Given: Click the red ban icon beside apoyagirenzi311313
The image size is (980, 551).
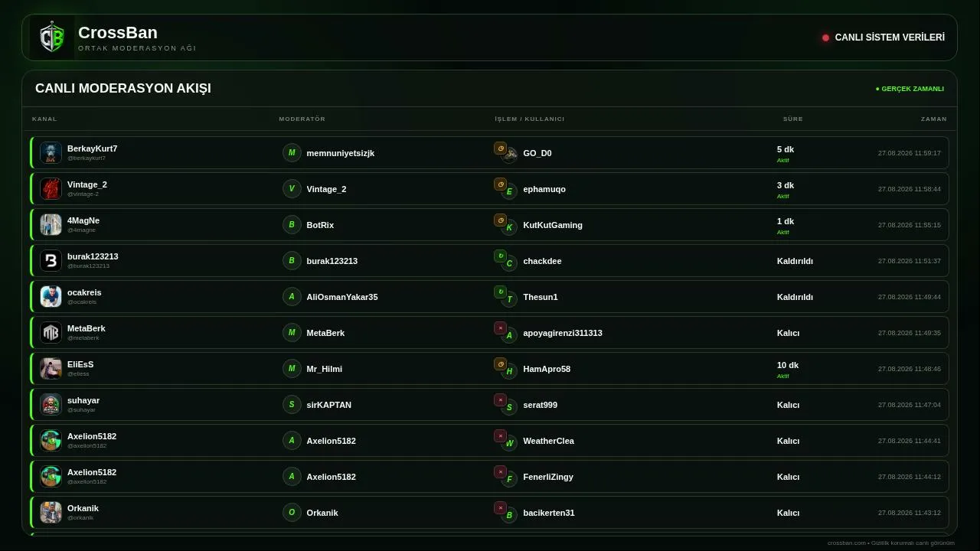Looking at the screenshot, I should click(x=500, y=328).
